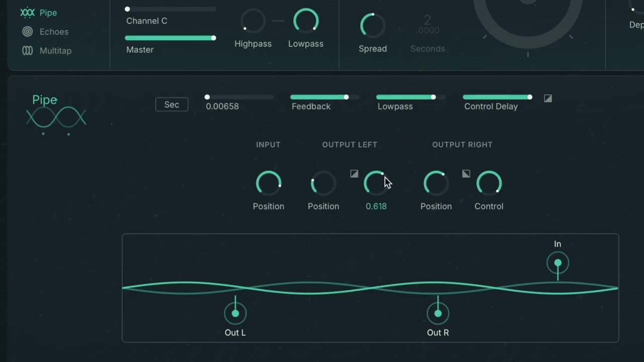
Task: Click the Seconds value field
Action: [428, 25]
